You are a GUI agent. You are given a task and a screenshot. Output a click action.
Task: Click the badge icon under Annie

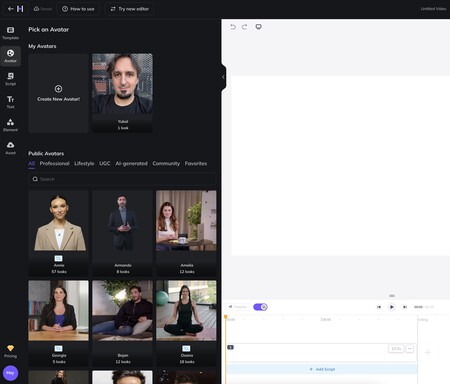tap(58, 258)
